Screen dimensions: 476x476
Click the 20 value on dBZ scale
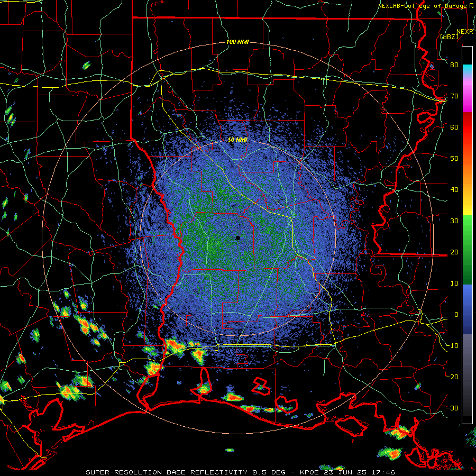[454, 252]
